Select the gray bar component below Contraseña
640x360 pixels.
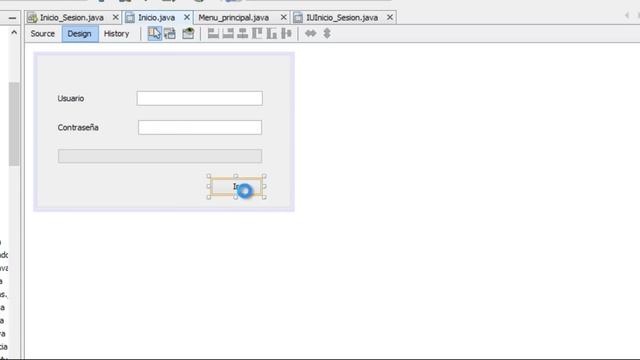pyautogui.click(x=160, y=156)
